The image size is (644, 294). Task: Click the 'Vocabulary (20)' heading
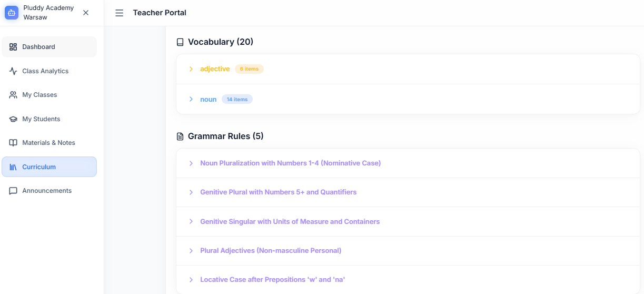click(x=221, y=42)
